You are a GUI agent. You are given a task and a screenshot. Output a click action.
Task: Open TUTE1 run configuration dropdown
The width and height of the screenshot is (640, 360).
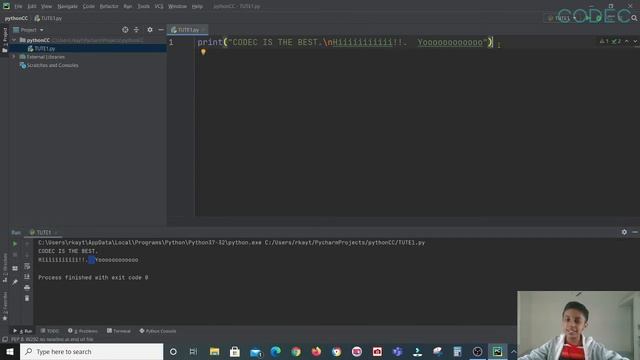[x=562, y=18]
